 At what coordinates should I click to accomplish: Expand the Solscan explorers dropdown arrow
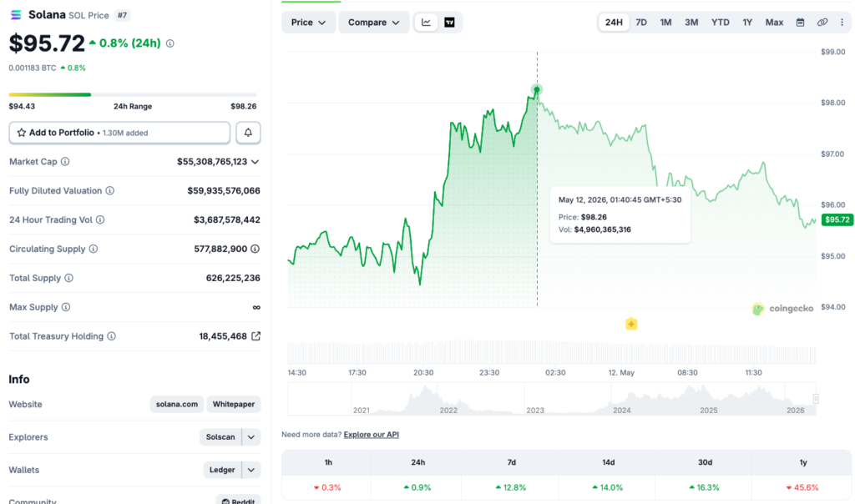tap(251, 437)
